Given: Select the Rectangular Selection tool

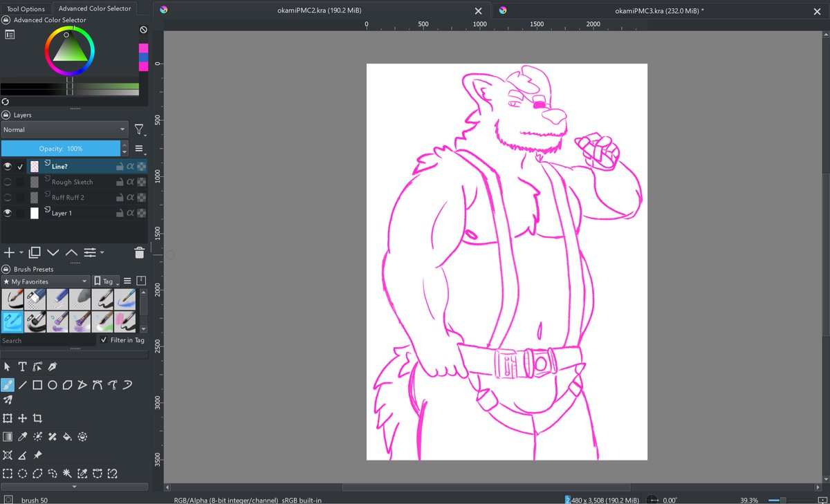Looking at the screenshot, I should [x=8, y=474].
